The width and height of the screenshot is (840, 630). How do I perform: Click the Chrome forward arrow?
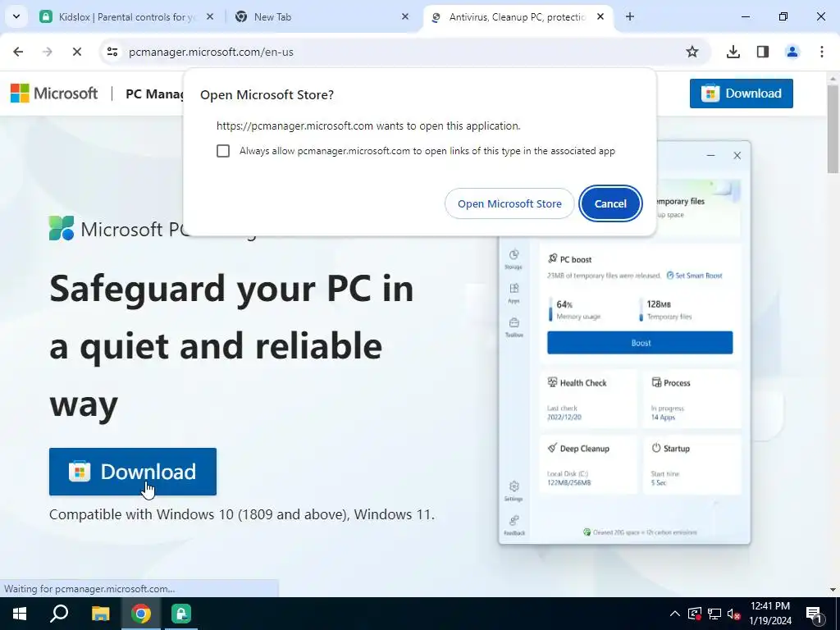point(48,52)
